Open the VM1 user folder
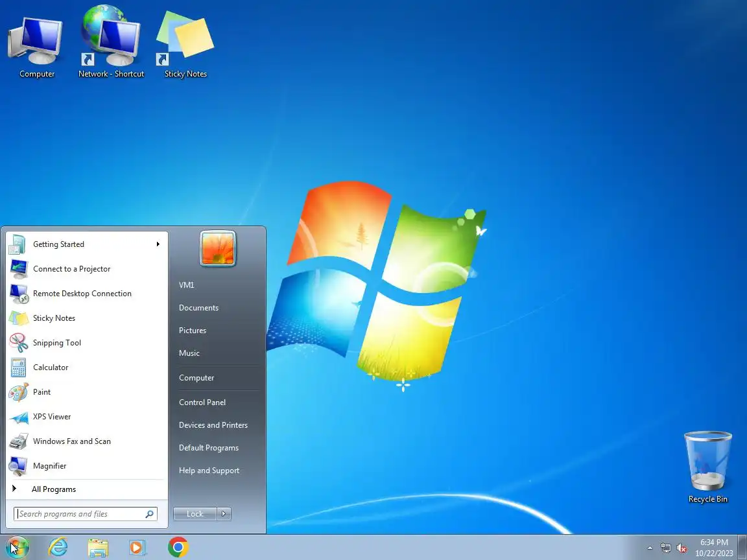Screen dimensions: 747x560 [186, 285]
